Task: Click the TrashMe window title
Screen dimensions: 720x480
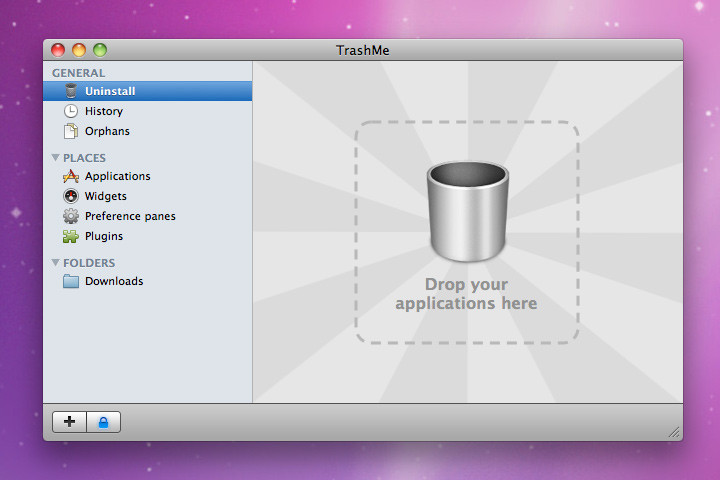Action: (363, 50)
